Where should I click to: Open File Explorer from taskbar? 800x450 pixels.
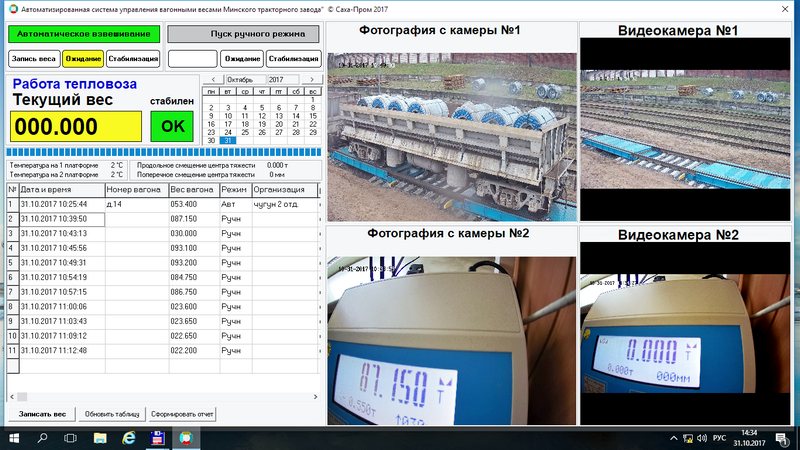point(100,438)
